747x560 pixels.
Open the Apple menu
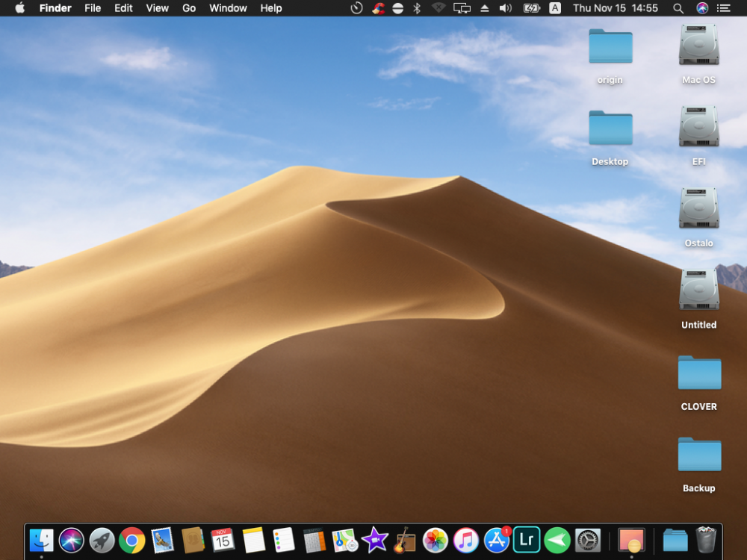(x=20, y=8)
